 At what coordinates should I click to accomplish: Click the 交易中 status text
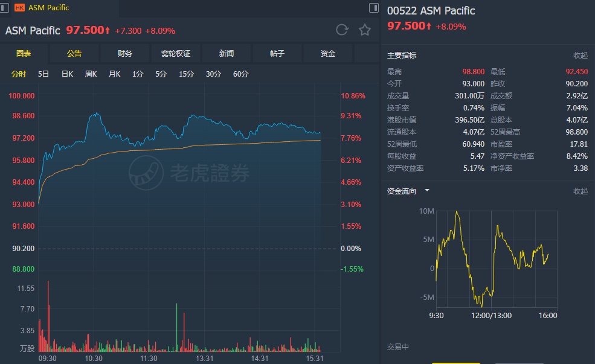[397, 347]
